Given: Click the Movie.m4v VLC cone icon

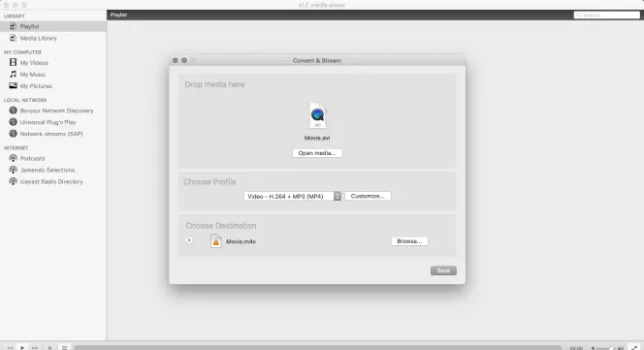Looking at the screenshot, I should tap(215, 241).
